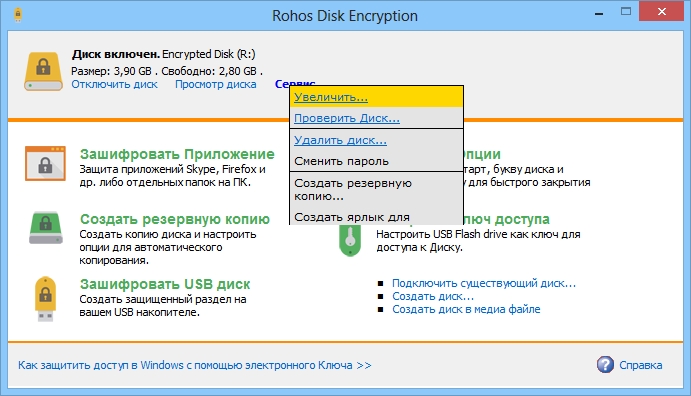
Task: Click the Отключить диск link
Action: 115,84
